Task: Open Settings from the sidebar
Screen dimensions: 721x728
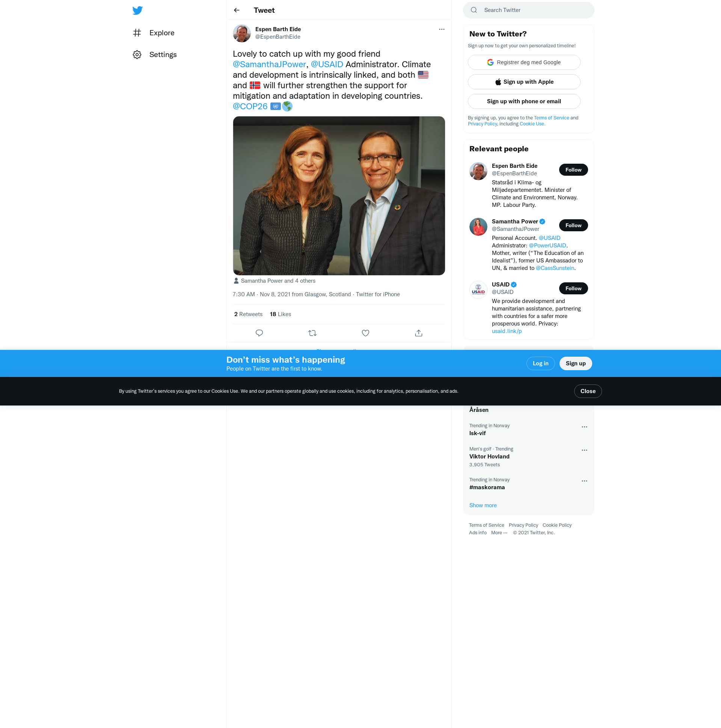Action: pos(155,55)
